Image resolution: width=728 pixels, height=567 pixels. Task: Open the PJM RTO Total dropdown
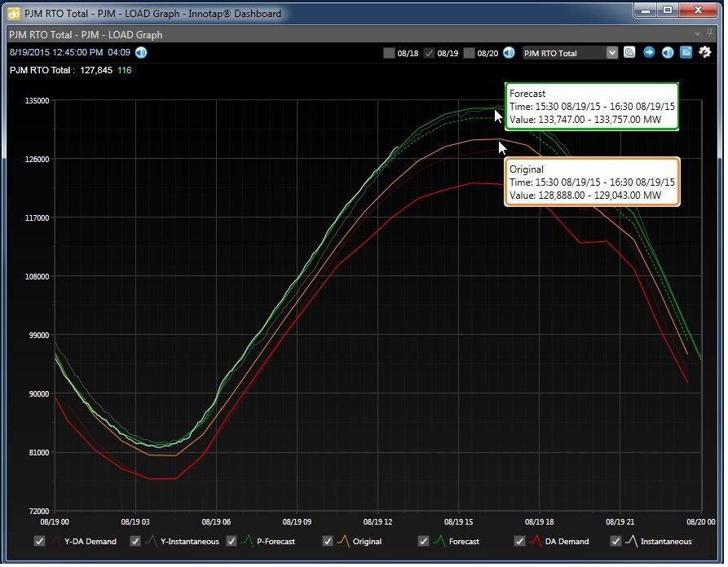coord(570,53)
